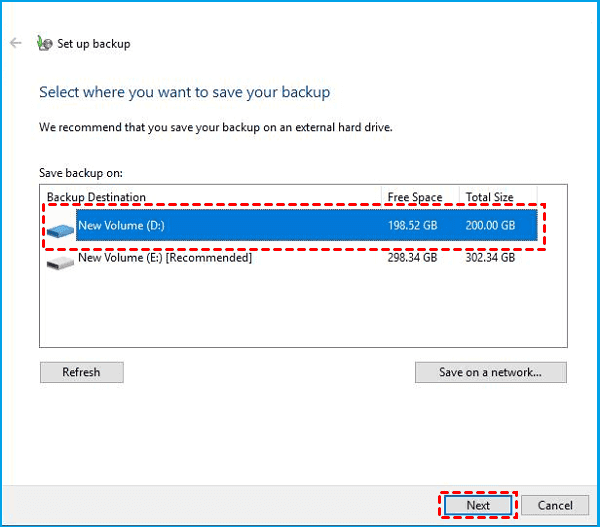Click the Total Size column header
The image size is (600, 527).
[x=490, y=197]
